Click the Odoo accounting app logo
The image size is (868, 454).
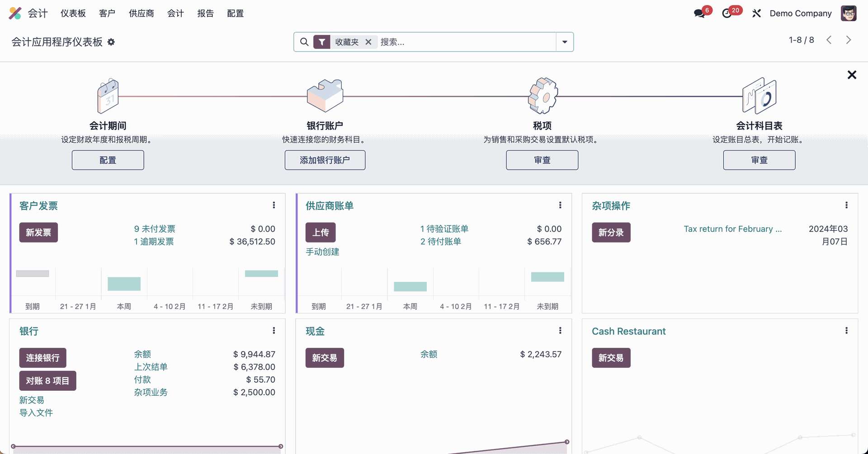[15, 14]
